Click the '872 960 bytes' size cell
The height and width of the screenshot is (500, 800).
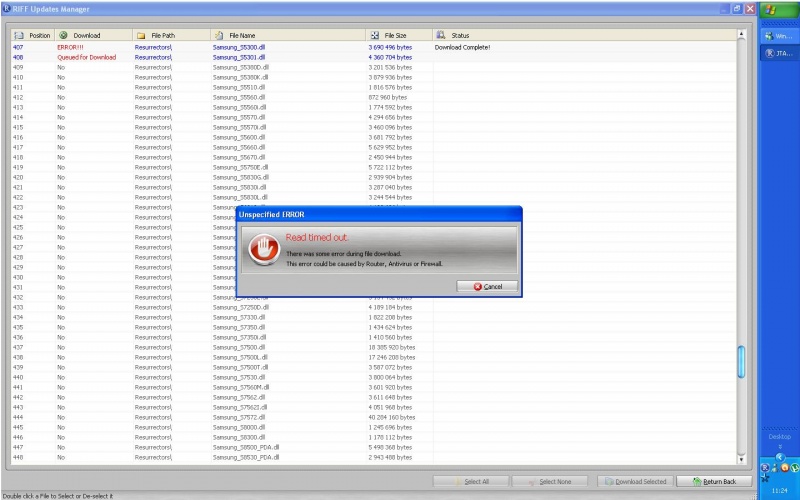tap(388, 97)
